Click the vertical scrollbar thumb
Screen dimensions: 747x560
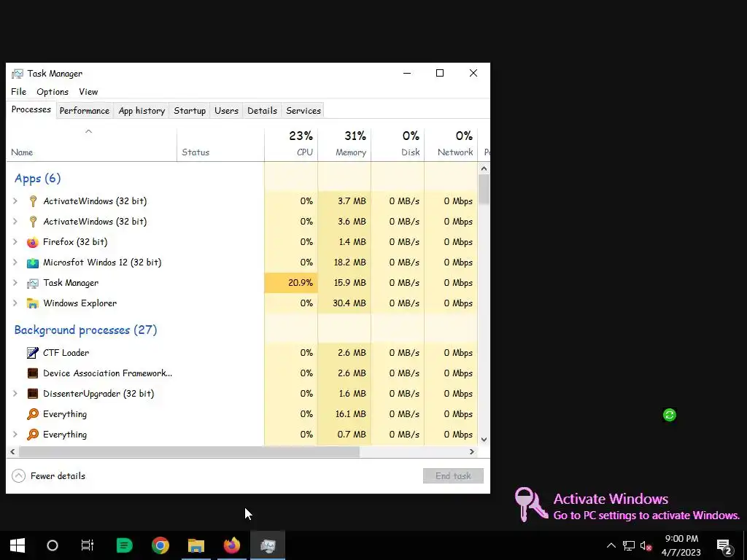484,189
